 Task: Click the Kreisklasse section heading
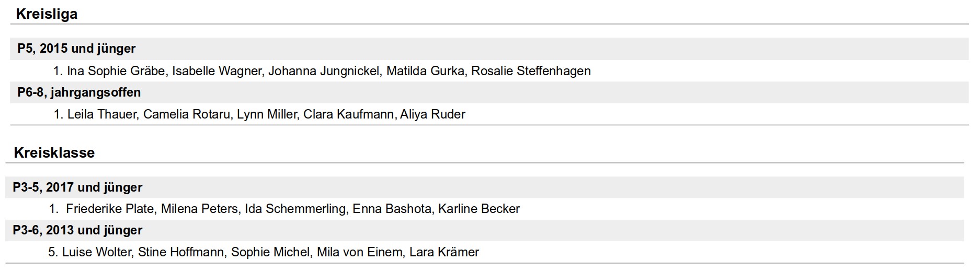click(x=54, y=153)
